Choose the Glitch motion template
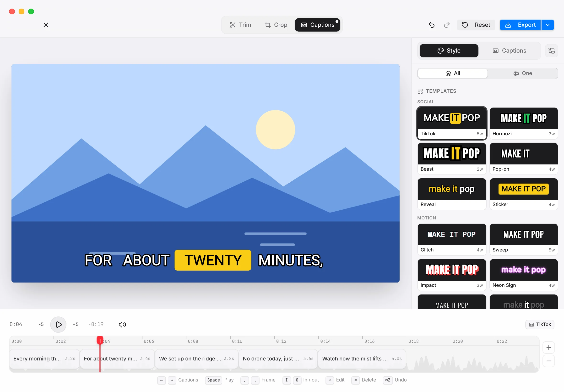The image size is (564, 392). [x=451, y=240]
